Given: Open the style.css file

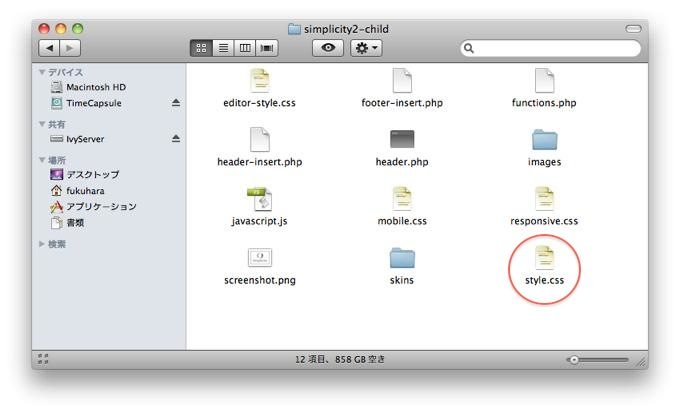Looking at the screenshot, I should [544, 259].
